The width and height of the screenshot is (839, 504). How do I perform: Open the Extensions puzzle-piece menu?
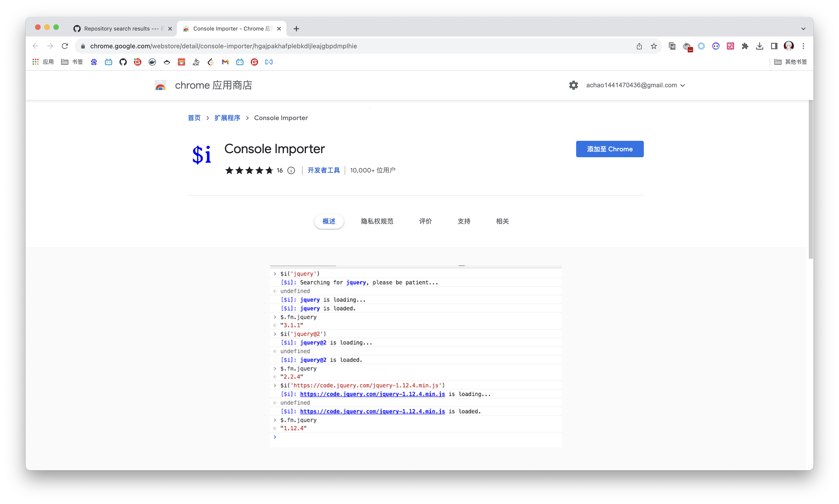(745, 46)
